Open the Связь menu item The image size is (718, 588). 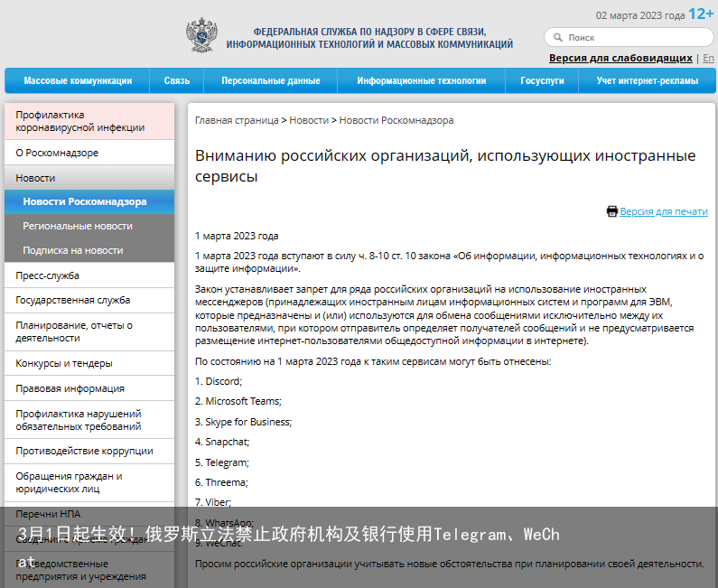pyautogui.click(x=177, y=80)
